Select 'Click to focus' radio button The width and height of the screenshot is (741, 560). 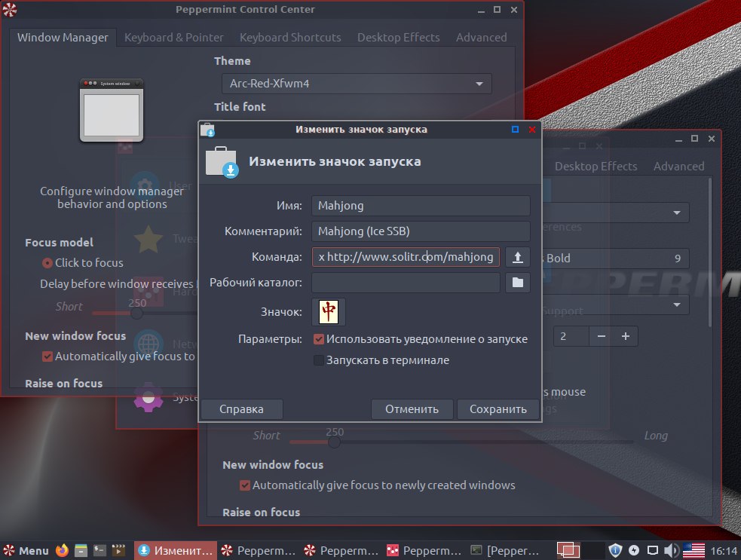47,263
